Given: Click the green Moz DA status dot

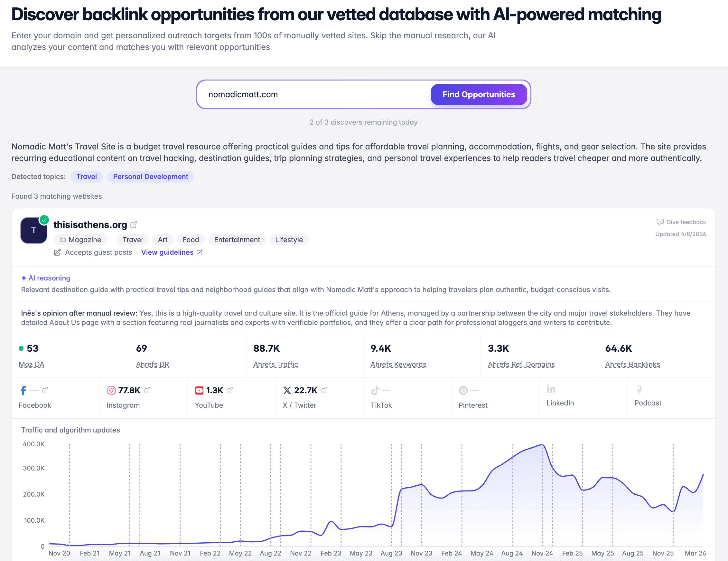Looking at the screenshot, I should point(21,348).
